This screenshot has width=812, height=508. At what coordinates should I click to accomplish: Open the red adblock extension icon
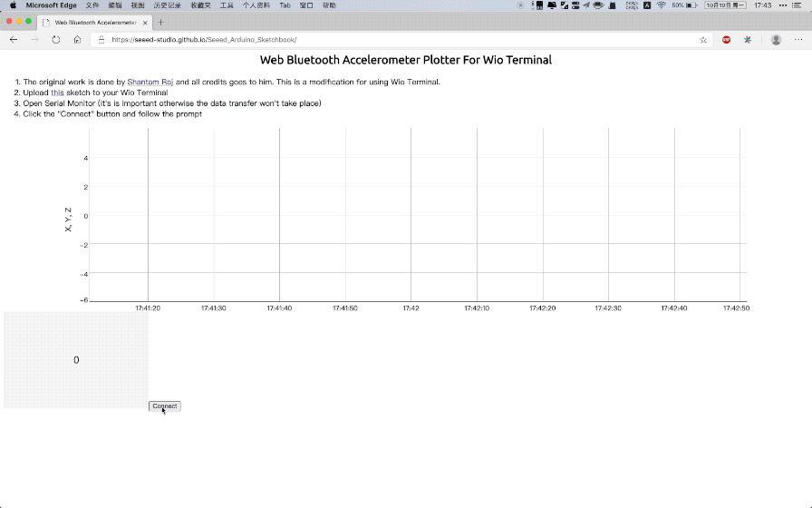726,39
